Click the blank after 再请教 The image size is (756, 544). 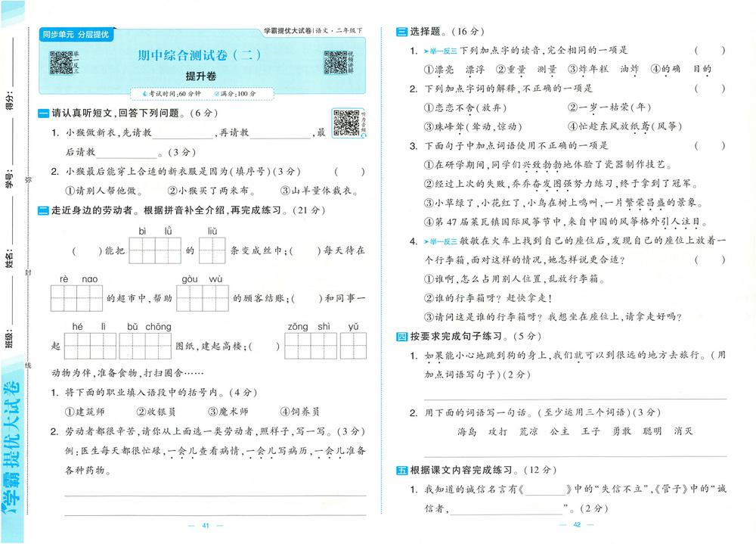280,133
